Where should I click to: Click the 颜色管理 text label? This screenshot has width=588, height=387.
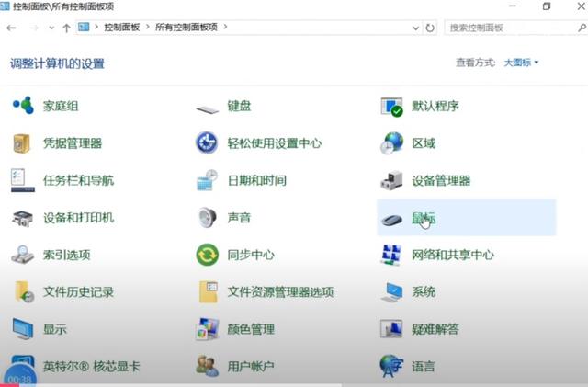tap(251, 329)
